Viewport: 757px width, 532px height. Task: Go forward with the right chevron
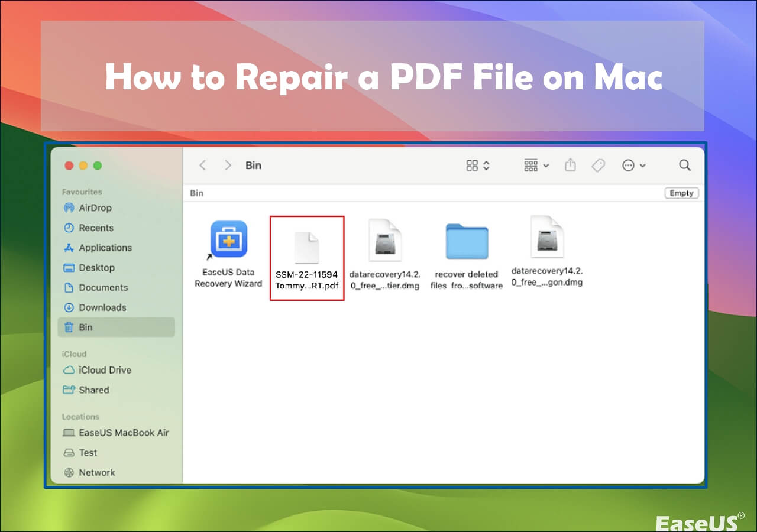pyautogui.click(x=228, y=166)
